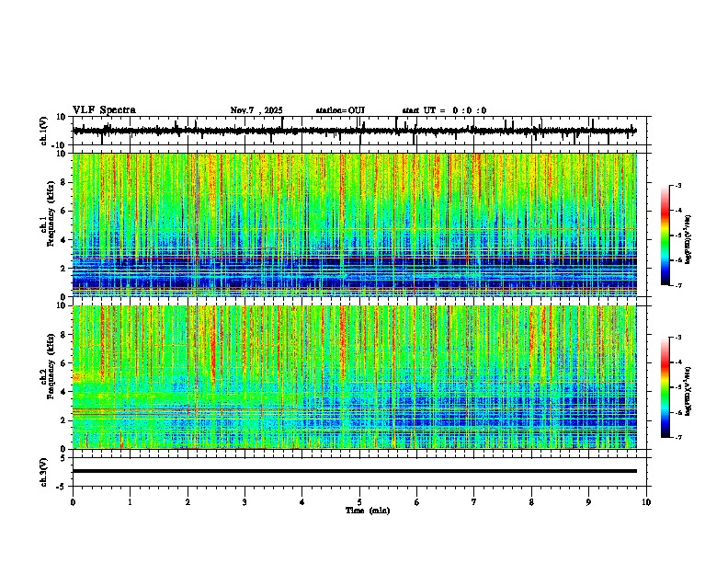Click time axis tick label 6
The height and width of the screenshot is (563, 728).
click(417, 502)
